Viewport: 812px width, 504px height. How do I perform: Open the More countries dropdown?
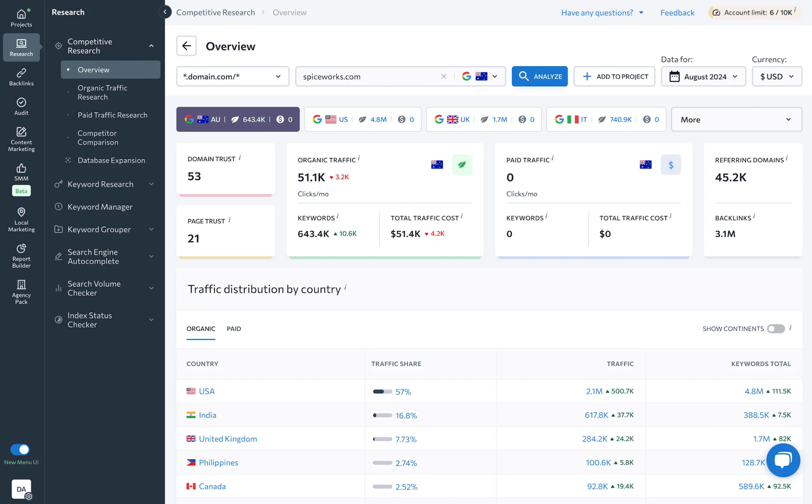pyautogui.click(x=736, y=119)
